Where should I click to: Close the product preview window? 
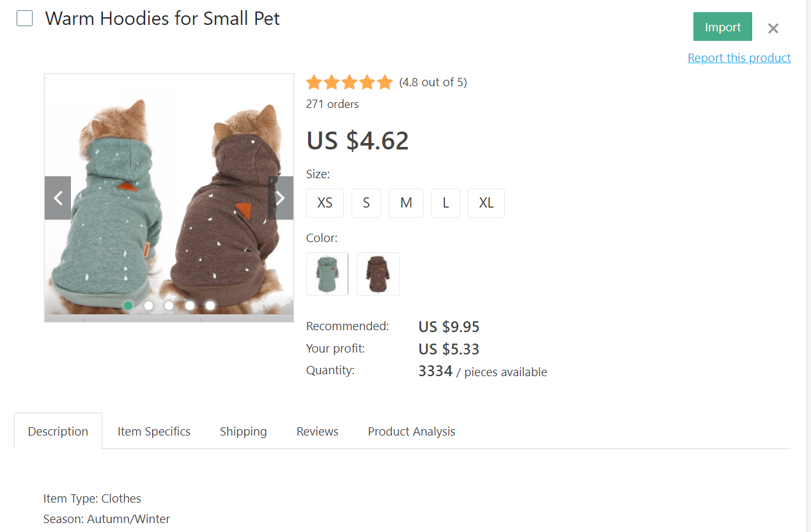pos(773,28)
